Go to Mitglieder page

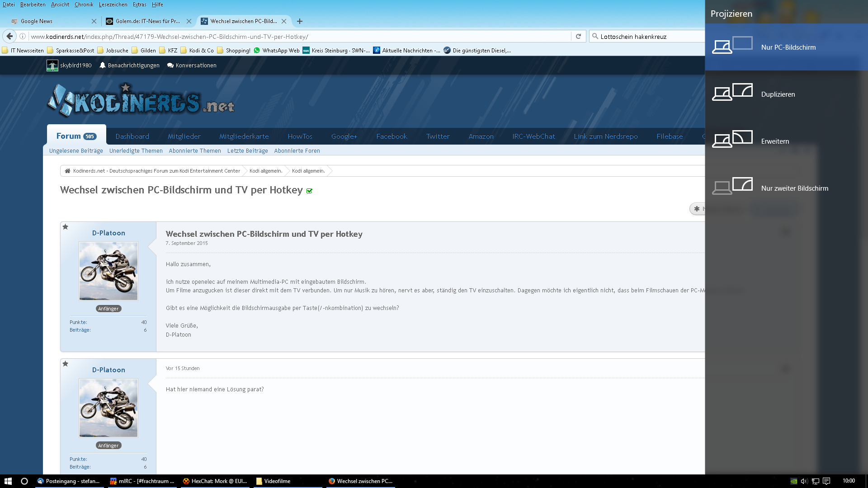coord(184,136)
